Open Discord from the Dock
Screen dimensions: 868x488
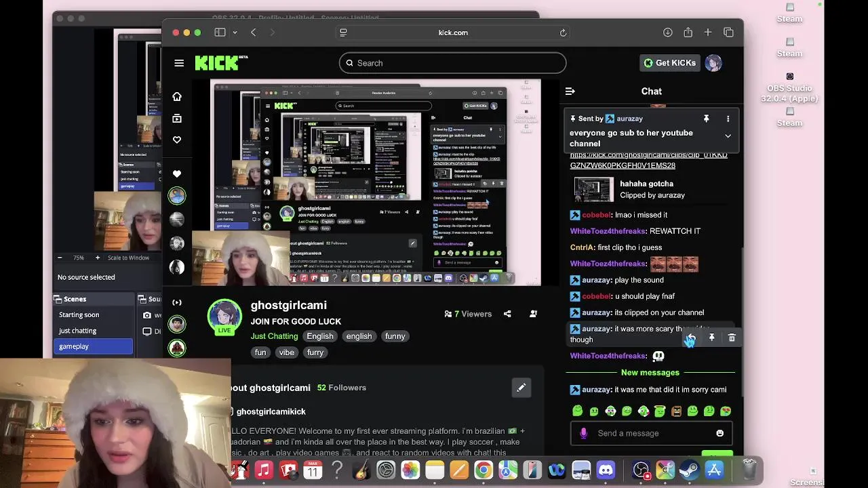[606, 470]
